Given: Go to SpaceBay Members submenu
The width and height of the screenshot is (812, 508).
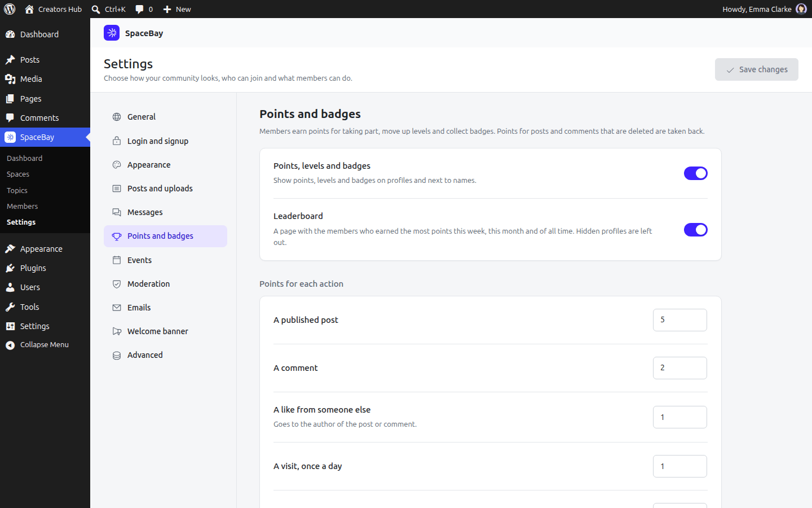Looking at the screenshot, I should coord(45,207).
